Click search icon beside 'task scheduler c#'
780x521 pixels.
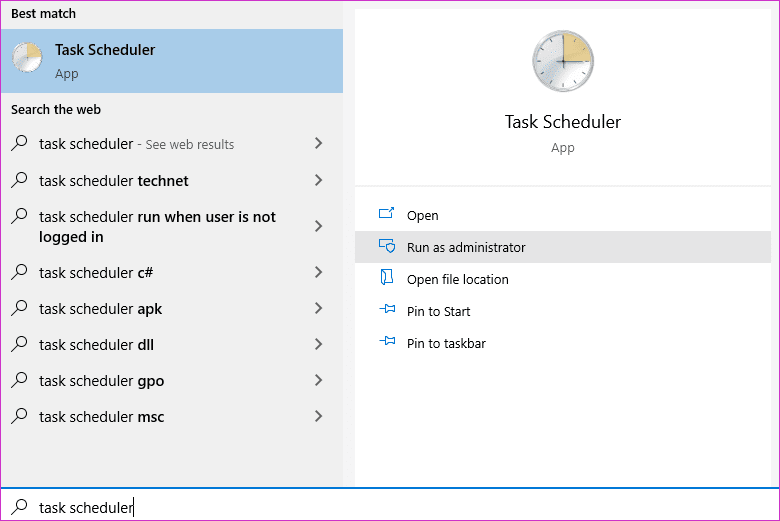pyautogui.click(x=19, y=272)
